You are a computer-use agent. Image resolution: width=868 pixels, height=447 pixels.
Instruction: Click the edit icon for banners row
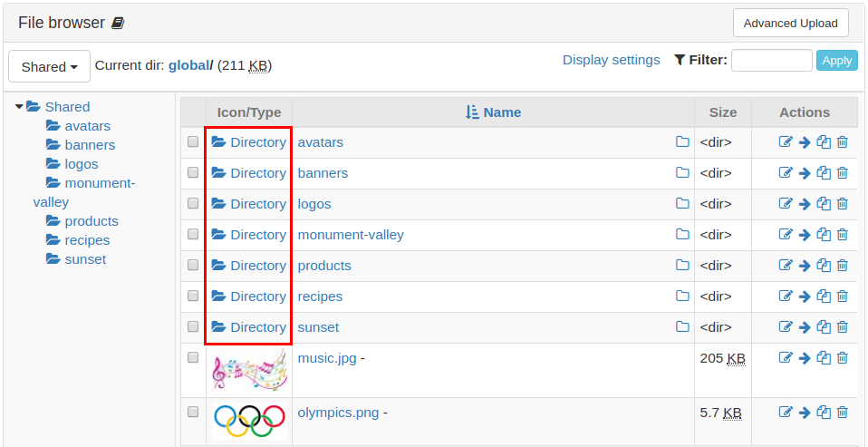click(x=786, y=173)
